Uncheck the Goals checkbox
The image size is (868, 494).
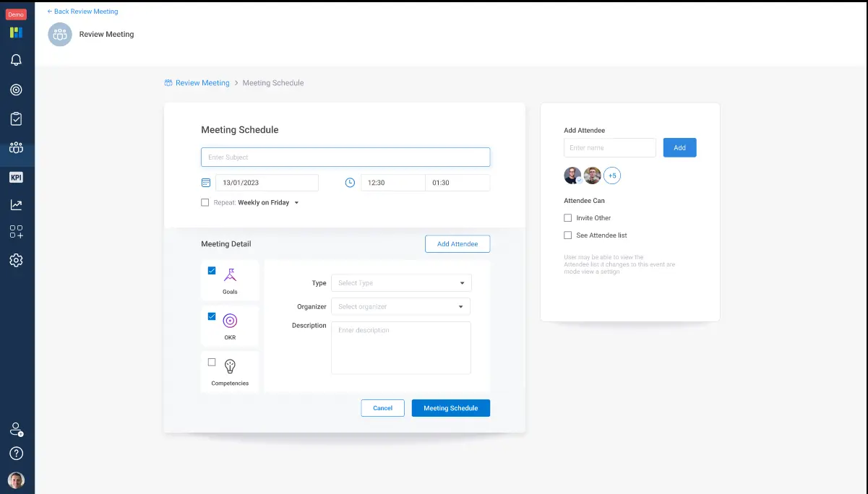[x=212, y=271]
